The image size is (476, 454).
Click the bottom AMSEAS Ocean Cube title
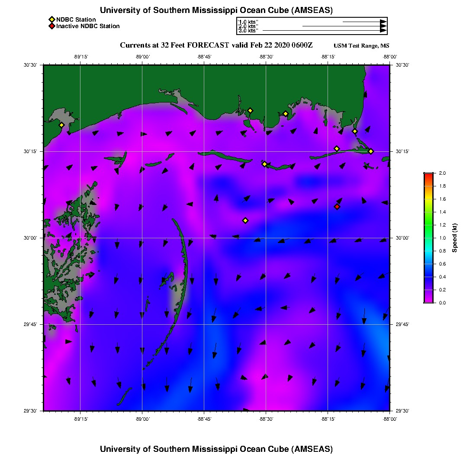pos(216,449)
